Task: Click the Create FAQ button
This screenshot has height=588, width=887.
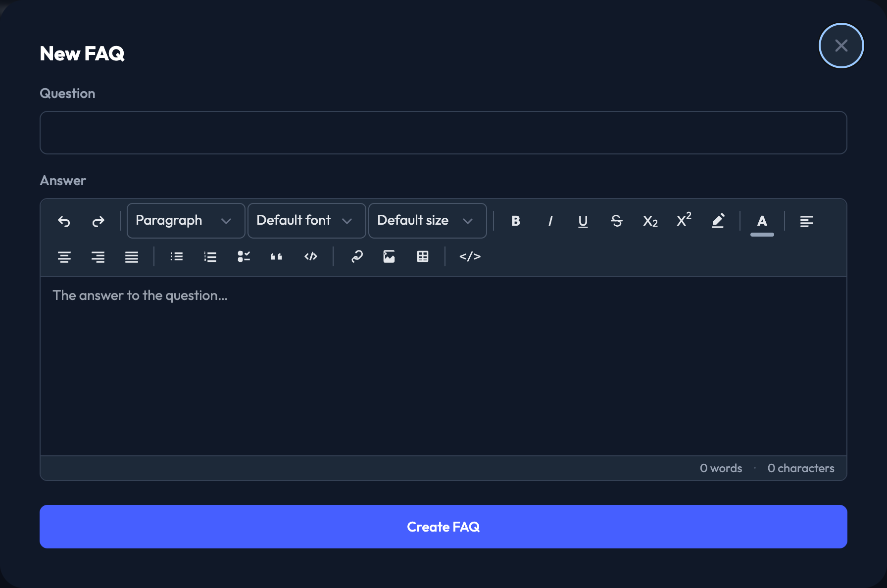Action: tap(443, 527)
